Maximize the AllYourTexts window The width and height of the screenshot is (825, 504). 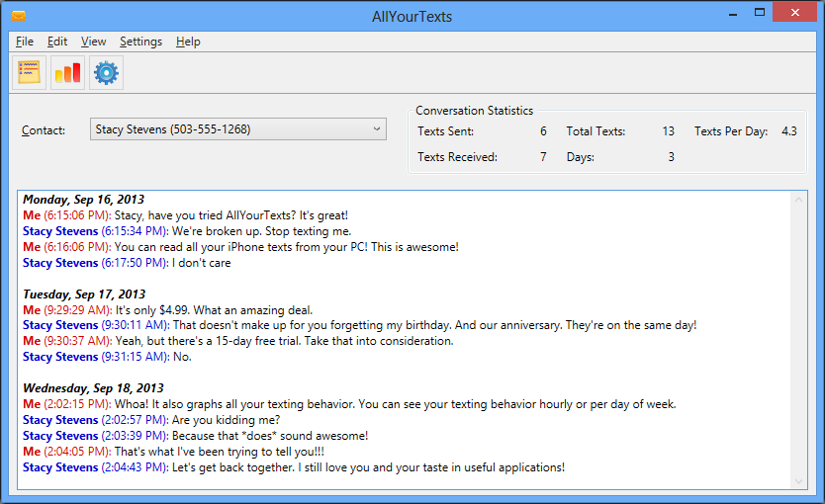click(x=760, y=13)
